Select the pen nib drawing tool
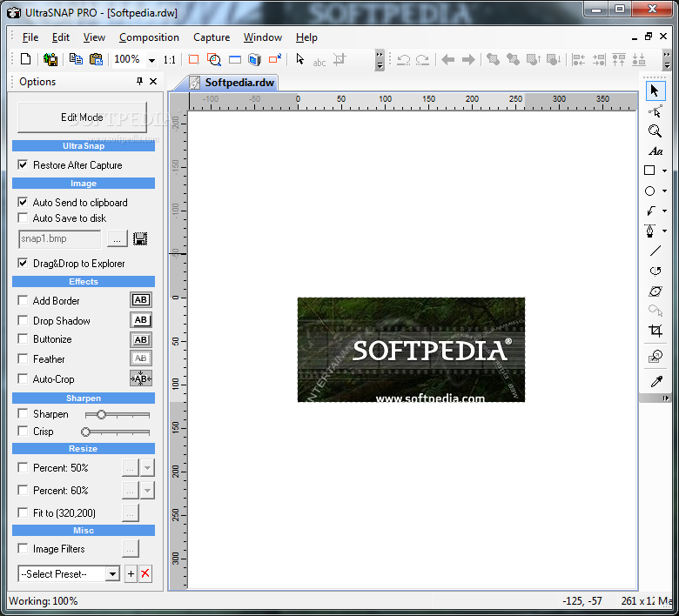 [649, 231]
